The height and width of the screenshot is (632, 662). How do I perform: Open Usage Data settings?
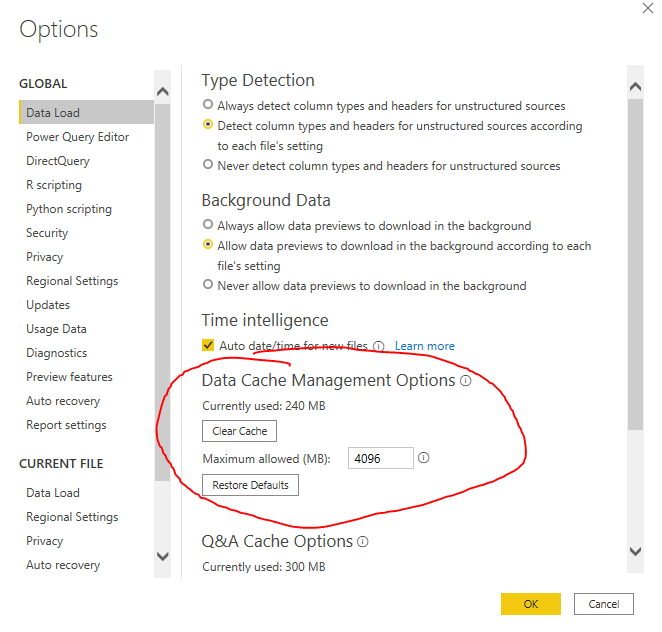coord(56,329)
